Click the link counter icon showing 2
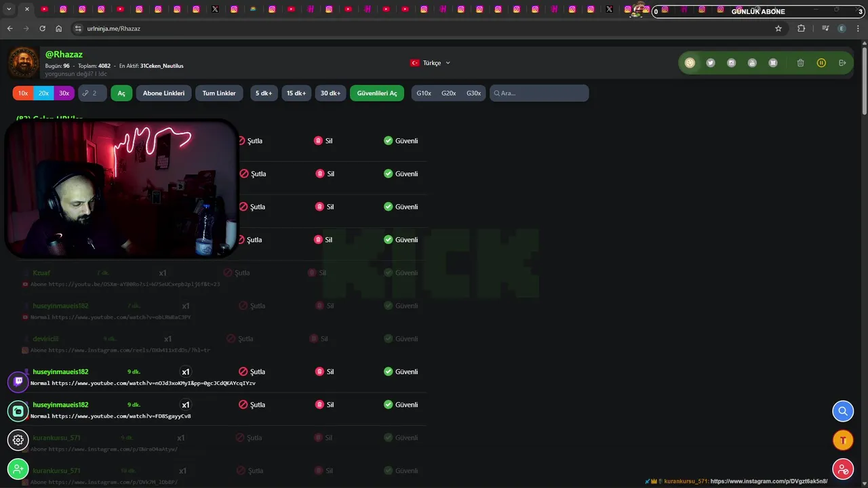 tap(92, 93)
